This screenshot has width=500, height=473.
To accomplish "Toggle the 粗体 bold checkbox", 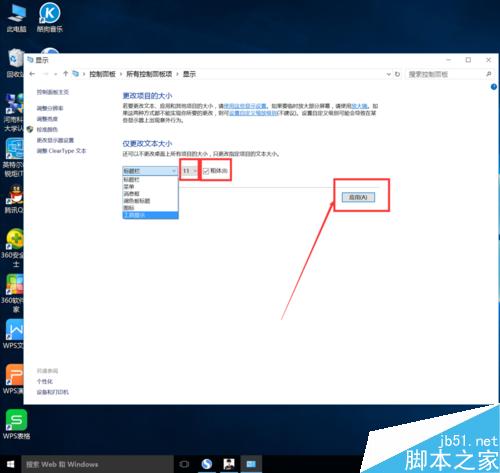I will tap(206, 171).
